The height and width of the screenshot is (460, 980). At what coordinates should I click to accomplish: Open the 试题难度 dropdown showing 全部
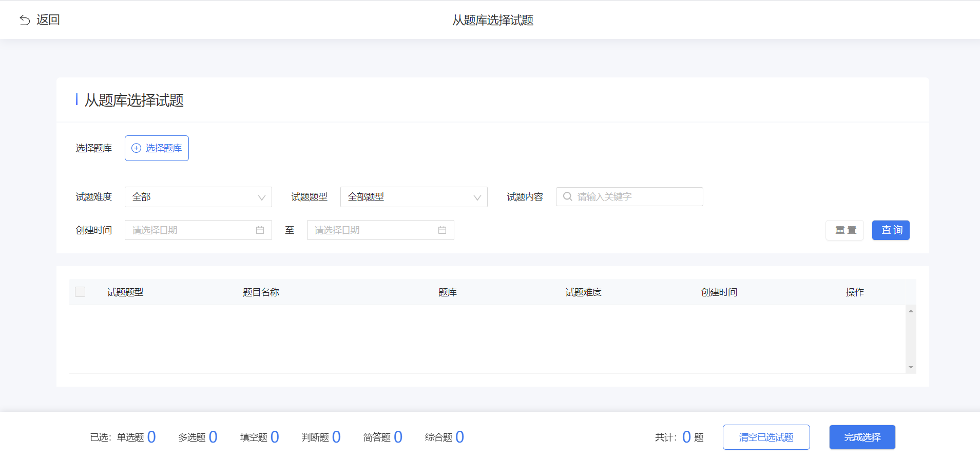[198, 197]
